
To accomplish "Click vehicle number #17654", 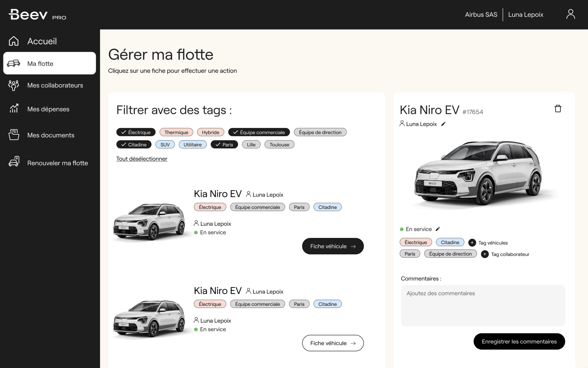I will pyautogui.click(x=473, y=112).
